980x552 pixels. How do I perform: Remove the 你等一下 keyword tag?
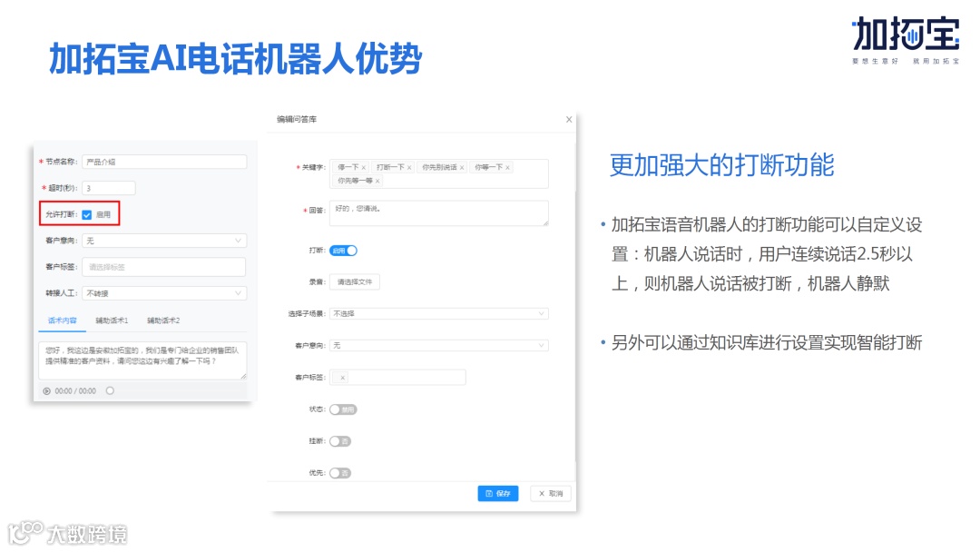pos(507,168)
